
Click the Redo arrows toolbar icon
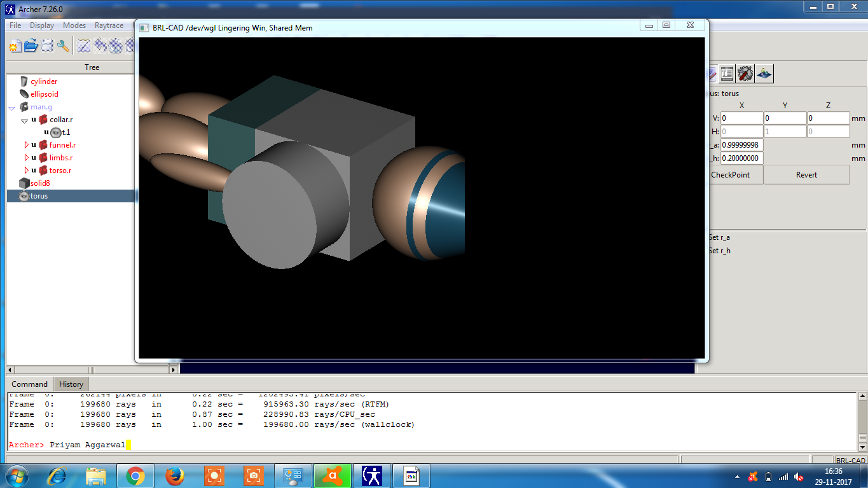coord(115,46)
